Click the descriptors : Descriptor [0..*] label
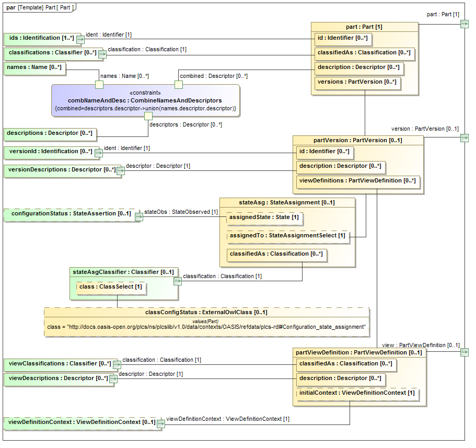Screen dimensions: 476x448 [186, 125]
